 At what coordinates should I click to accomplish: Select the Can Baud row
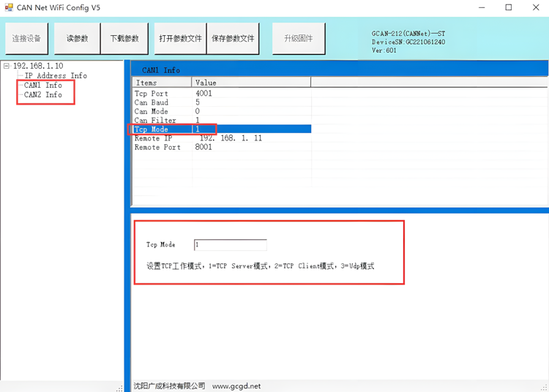(x=152, y=102)
